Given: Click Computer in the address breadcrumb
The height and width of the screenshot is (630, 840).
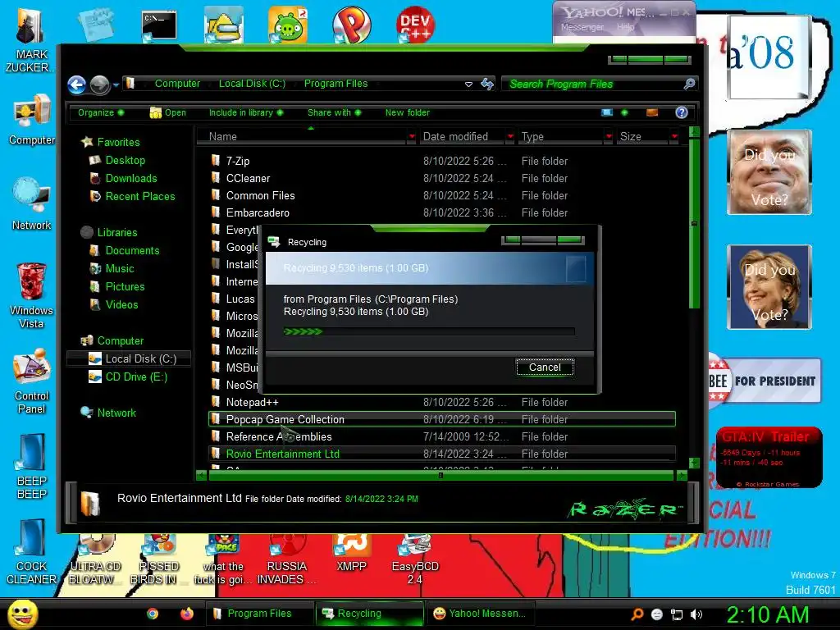Looking at the screenshot, I should pyautogui.click(x=177, y=84).
